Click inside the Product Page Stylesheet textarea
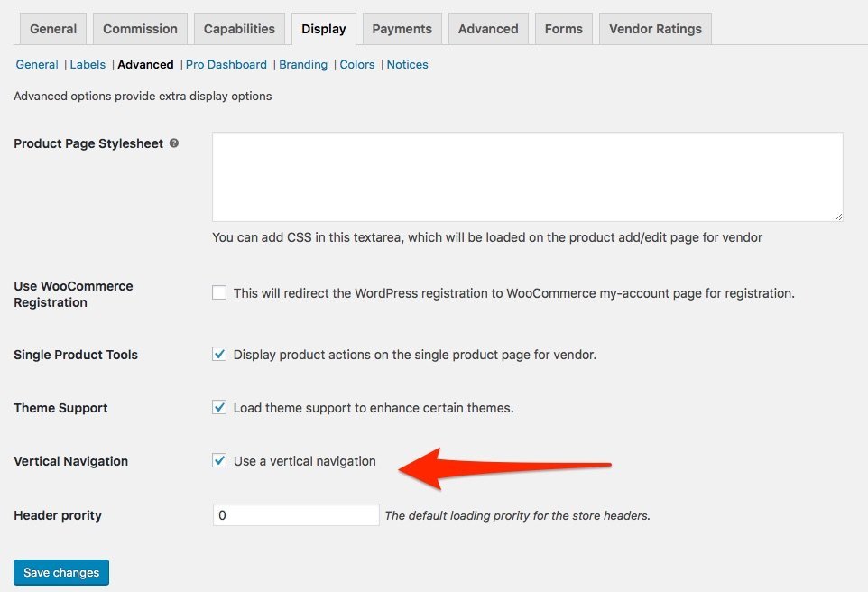Screen dimensions: 868x592 pyautogui.click(x=528, y=177)
